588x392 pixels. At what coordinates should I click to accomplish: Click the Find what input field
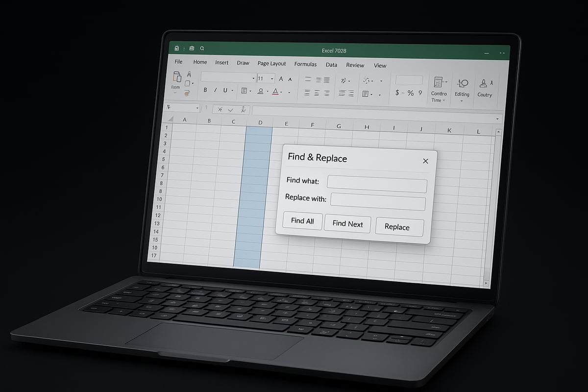click(x=377, y=184)
